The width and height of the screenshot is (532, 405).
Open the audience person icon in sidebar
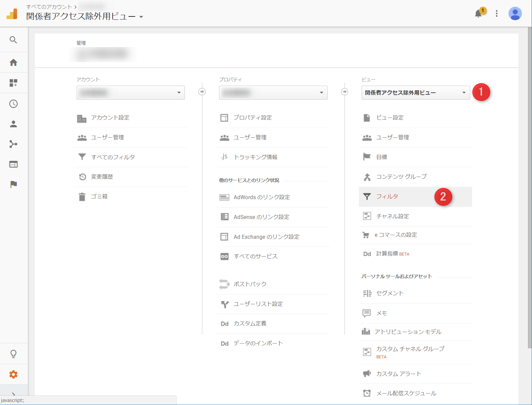[13, 124]
